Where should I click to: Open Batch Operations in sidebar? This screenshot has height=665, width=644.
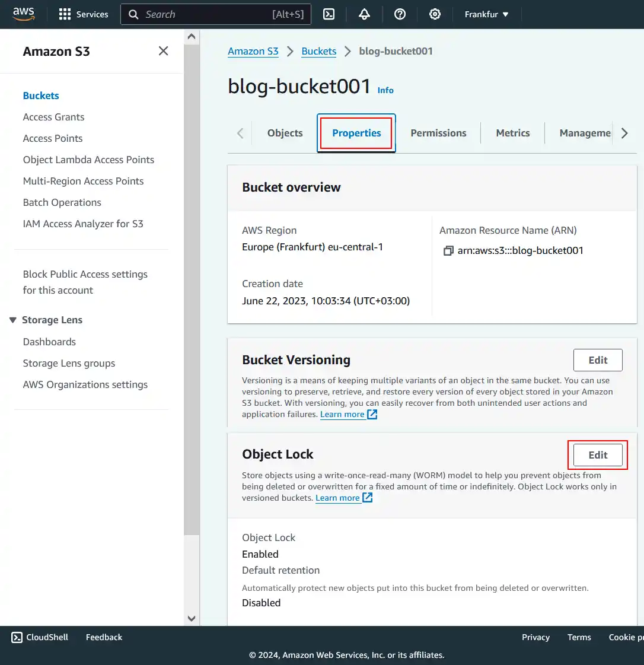point(62,202)
